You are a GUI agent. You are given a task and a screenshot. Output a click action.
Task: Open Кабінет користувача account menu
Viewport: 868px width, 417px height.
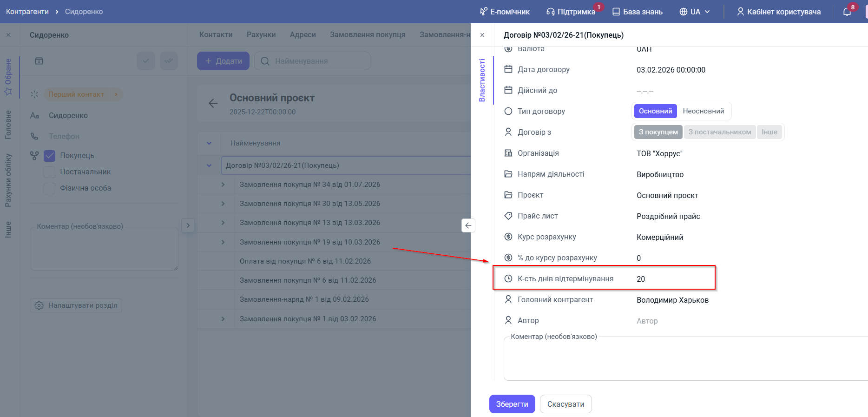pyautogui.click(x=779, y=12)
